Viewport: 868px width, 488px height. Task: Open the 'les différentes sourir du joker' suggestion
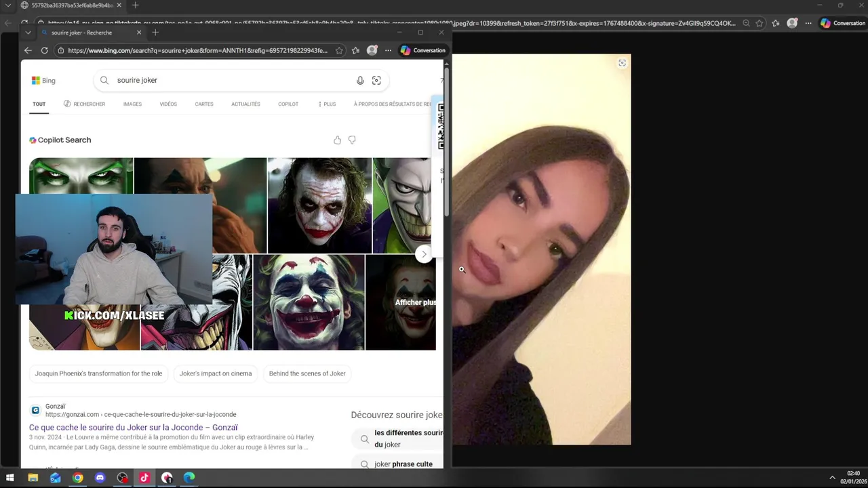coord(397,439)
